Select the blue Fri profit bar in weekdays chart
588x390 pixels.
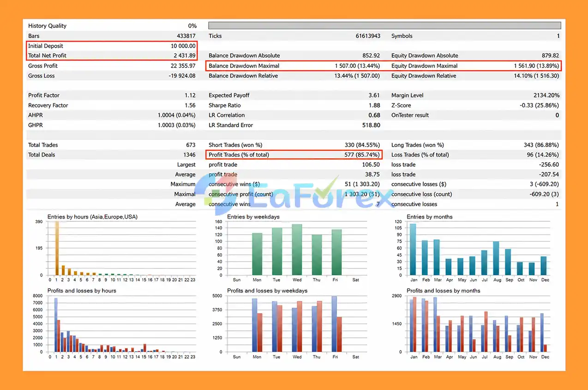click(x=334, y=324)
